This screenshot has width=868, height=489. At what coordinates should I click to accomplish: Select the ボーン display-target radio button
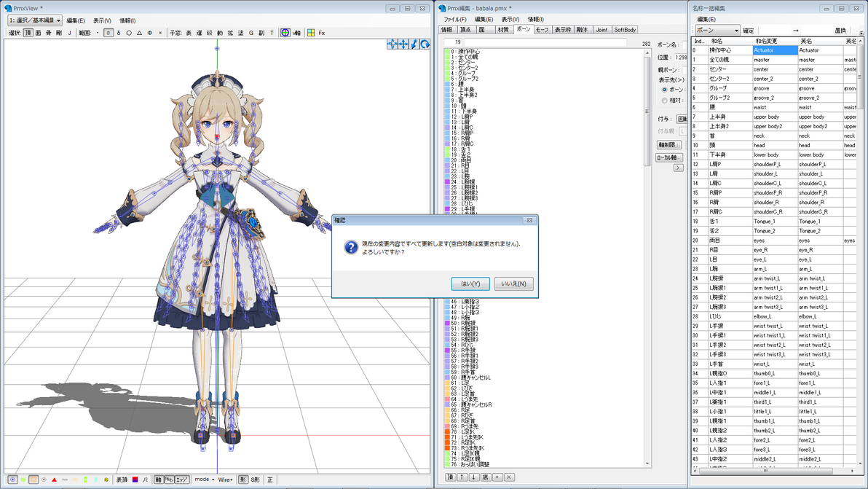click(x=664, y=90)
